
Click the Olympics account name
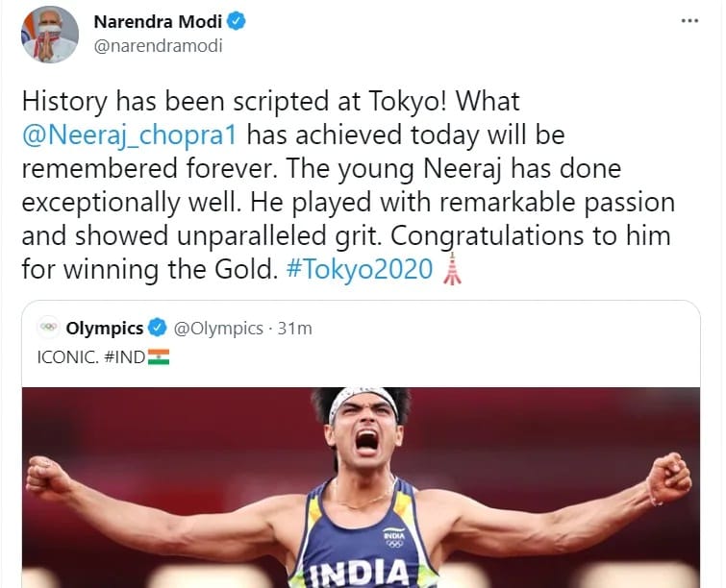(x=105, y=328)
